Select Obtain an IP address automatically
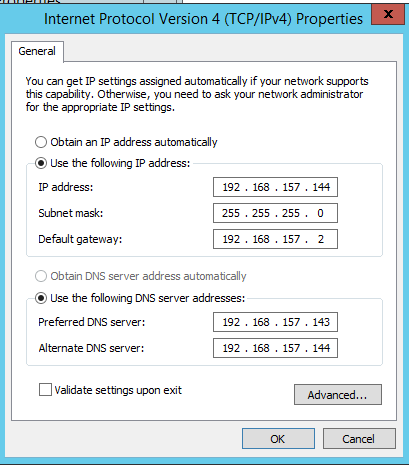 pos(41,142)
